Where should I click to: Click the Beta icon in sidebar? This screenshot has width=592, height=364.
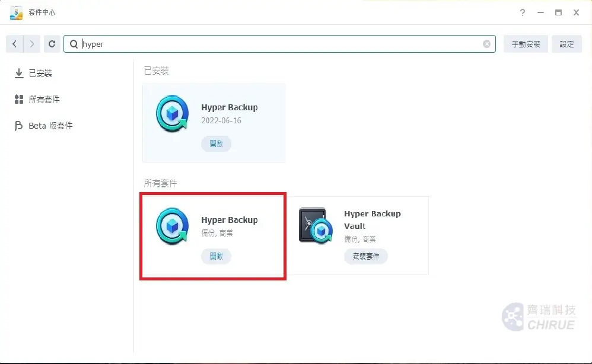coord(18,126)
